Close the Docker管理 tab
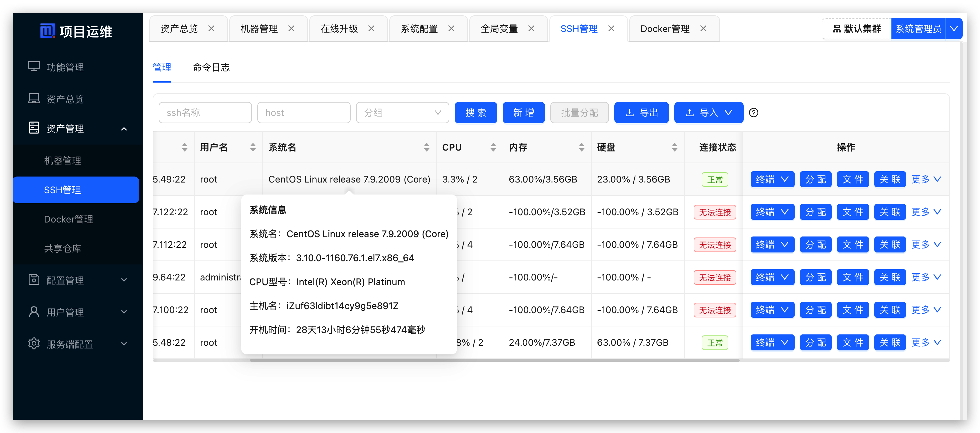This screenshot has width=980, height=433. pyautogui.click(x=703, y=29)
